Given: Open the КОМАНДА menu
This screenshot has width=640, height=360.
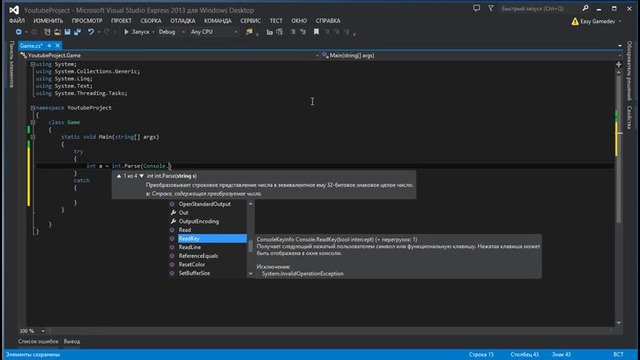Looking at the screenshot, I should click(x=218, y=20).
